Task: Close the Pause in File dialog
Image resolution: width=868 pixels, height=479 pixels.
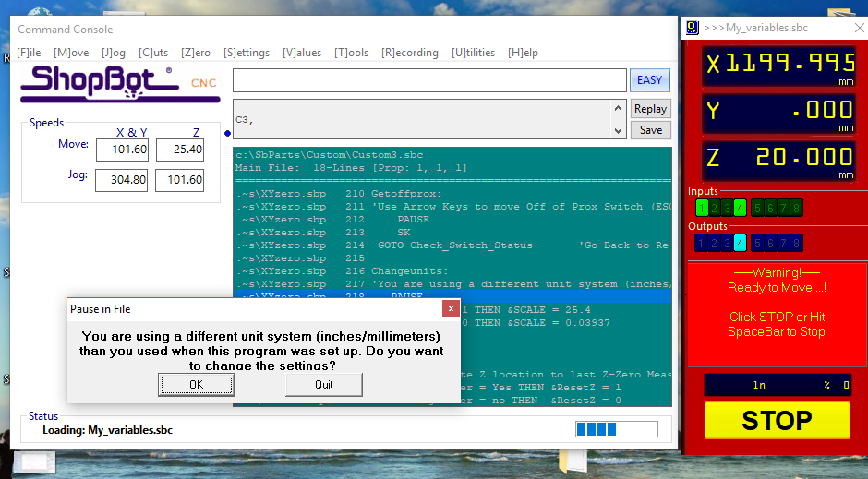Action: [451, 308]
